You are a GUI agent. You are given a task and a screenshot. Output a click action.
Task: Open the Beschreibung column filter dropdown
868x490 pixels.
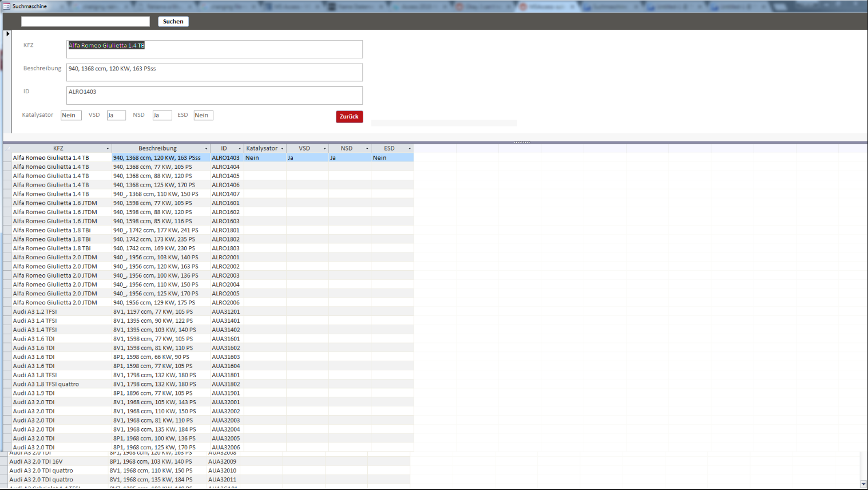coord(207,149)
